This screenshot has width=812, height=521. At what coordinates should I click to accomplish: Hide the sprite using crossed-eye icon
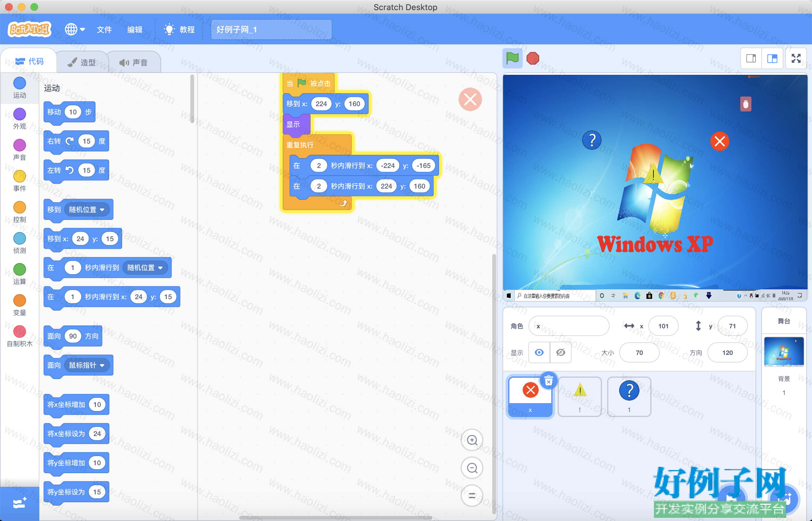(561, 352)
